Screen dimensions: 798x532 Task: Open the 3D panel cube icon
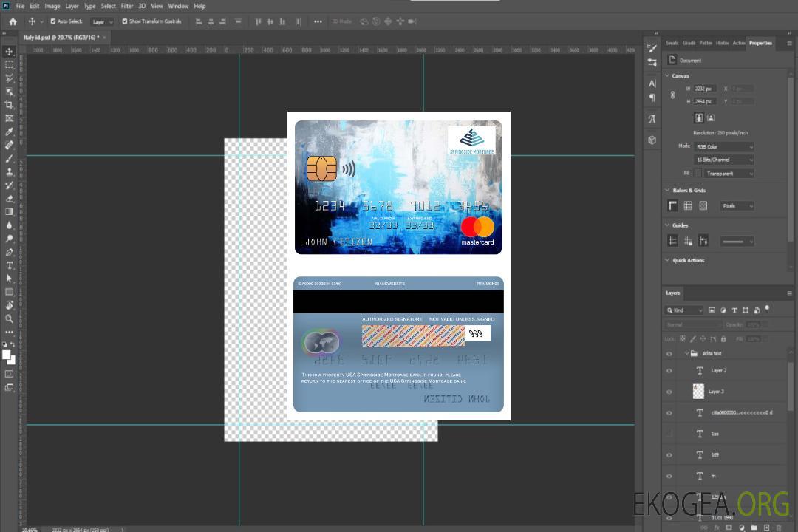click(652, 140)
